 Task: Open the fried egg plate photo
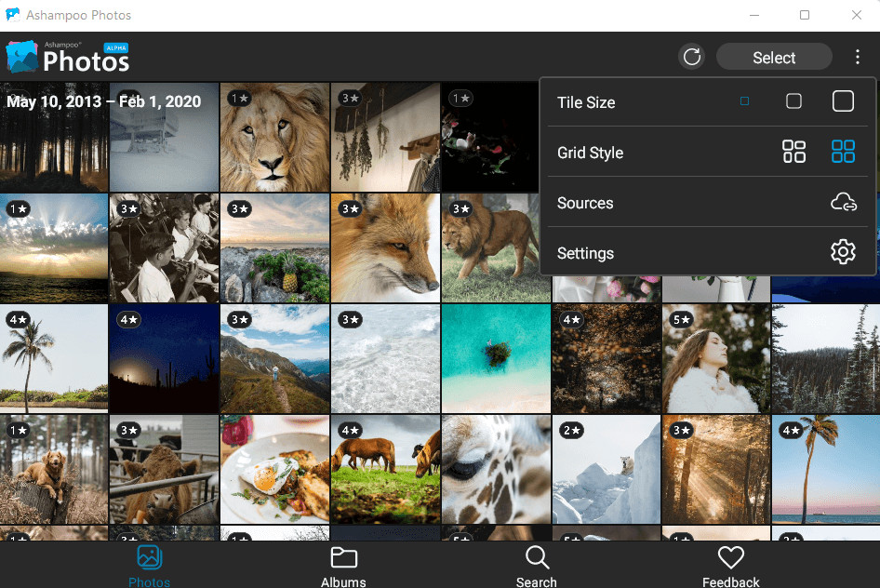pos(275,469)
